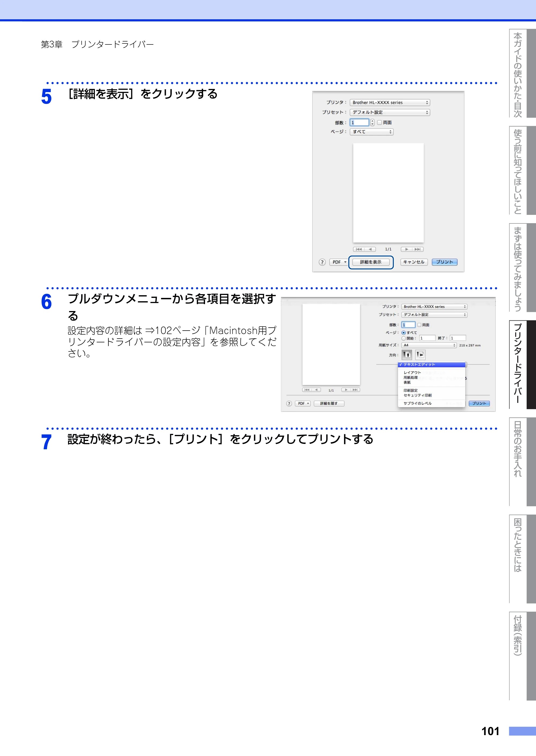Go to previous page in step 5 preview
The width and height of the screenshot is (536, 756).
click(370, 249)
